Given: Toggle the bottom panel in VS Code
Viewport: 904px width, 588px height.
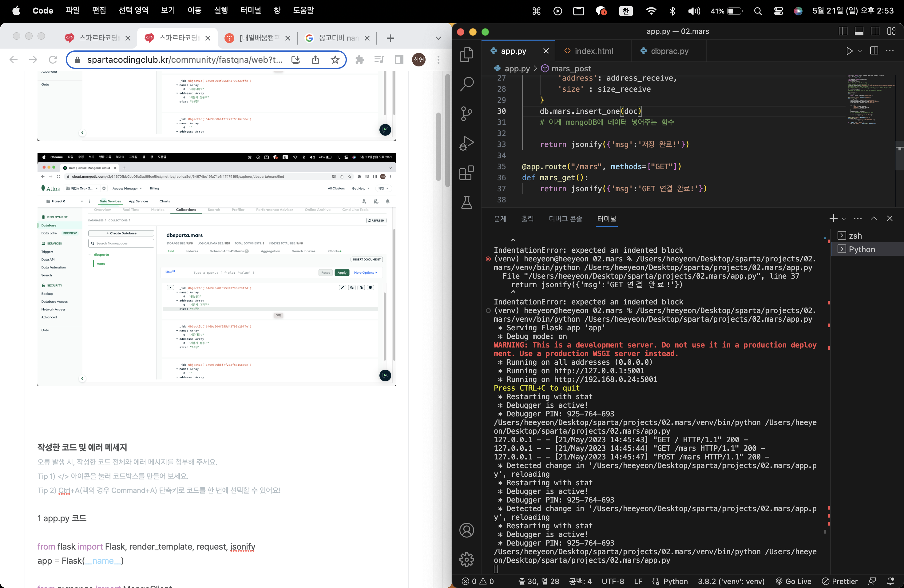Looking at the screenshot, I should [859, 31].
